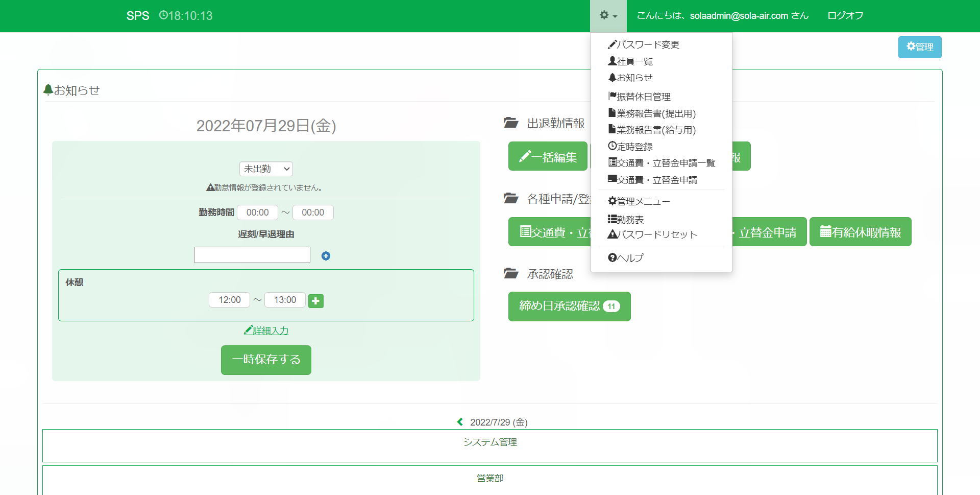Open 勤務表 from the dropdown menu

coord(626,220)
